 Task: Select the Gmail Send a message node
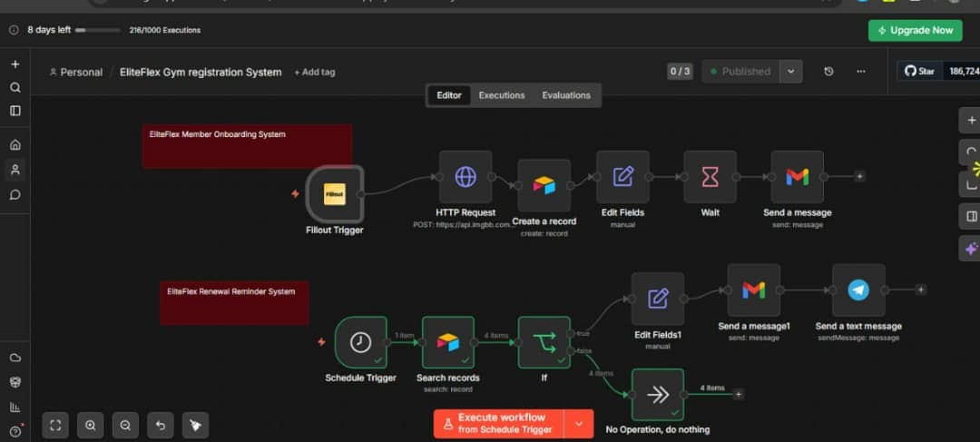[797, 177]
